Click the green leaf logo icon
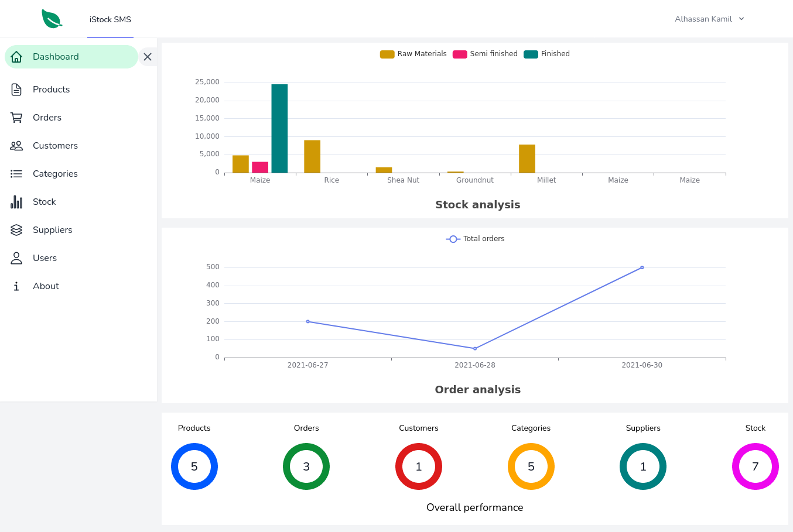793x532 pixels. pos(52,19)
